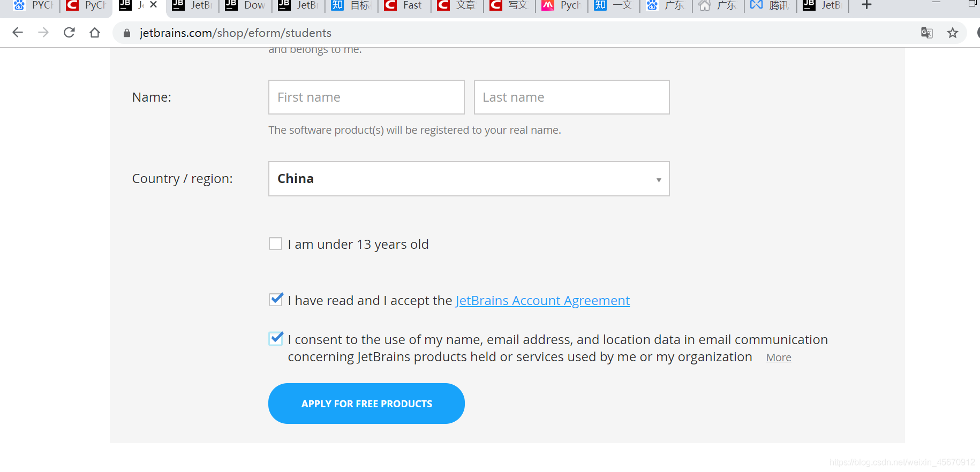Switch to the Fast tab
Image resolution: width=980 pixels, height=472 pixels.
click(405, 5)
